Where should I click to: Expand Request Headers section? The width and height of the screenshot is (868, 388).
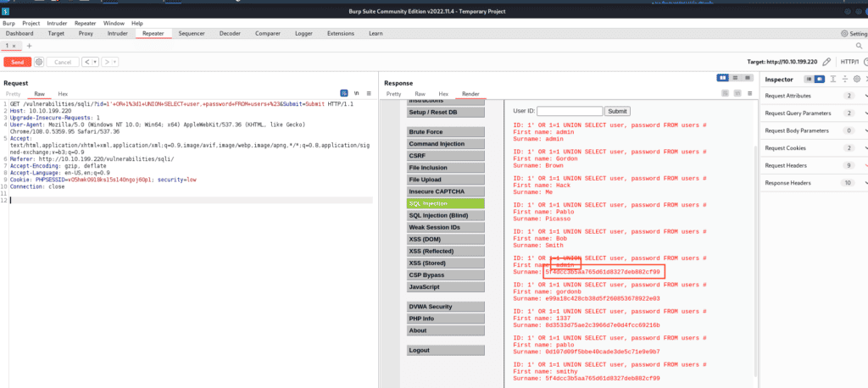point(814,165)
